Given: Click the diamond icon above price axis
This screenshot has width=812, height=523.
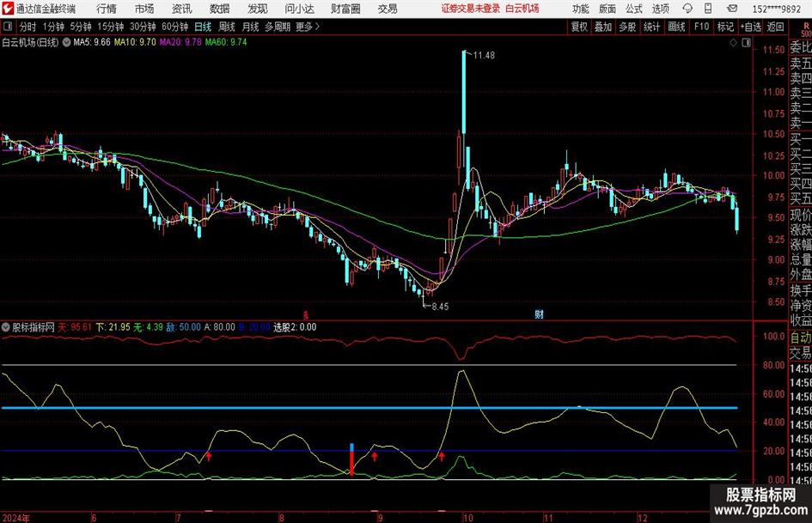Looking at the screenshot, I should (x=733, y=43).
